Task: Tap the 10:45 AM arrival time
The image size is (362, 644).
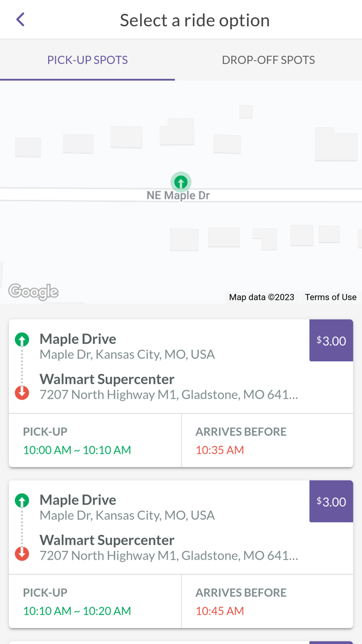Action: (x=220, y=611)
